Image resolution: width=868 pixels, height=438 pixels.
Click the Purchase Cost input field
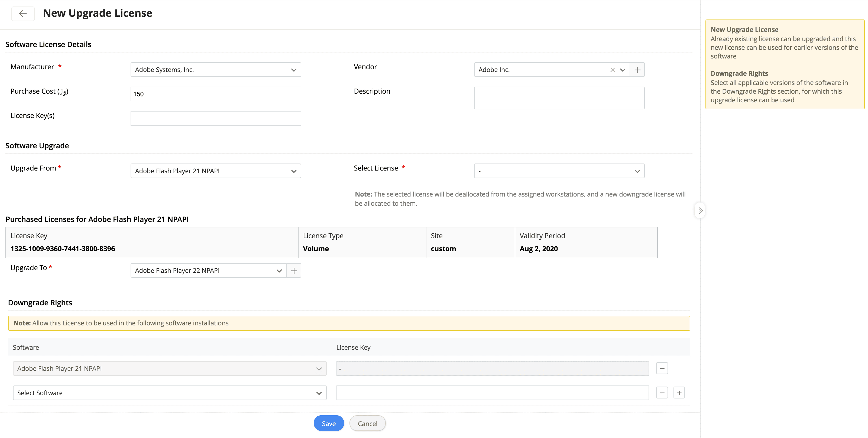tap(216, 94)
